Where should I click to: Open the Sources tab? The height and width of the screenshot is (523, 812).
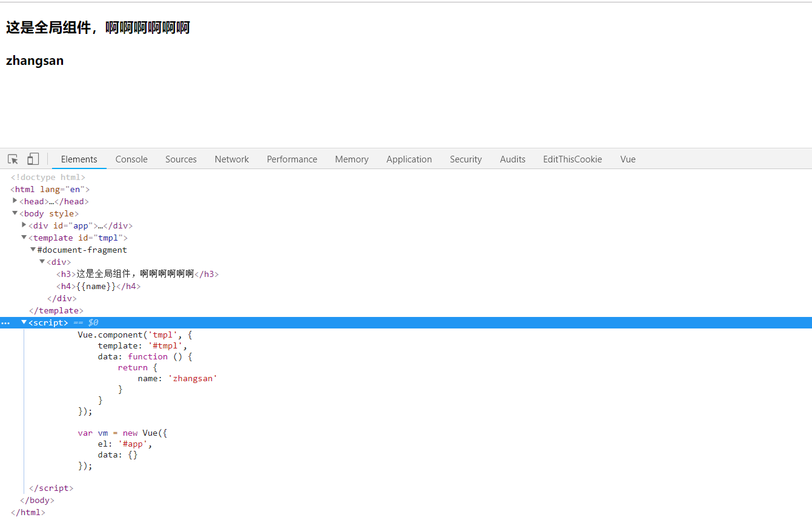pyautogui.click(x=181, y=159)
